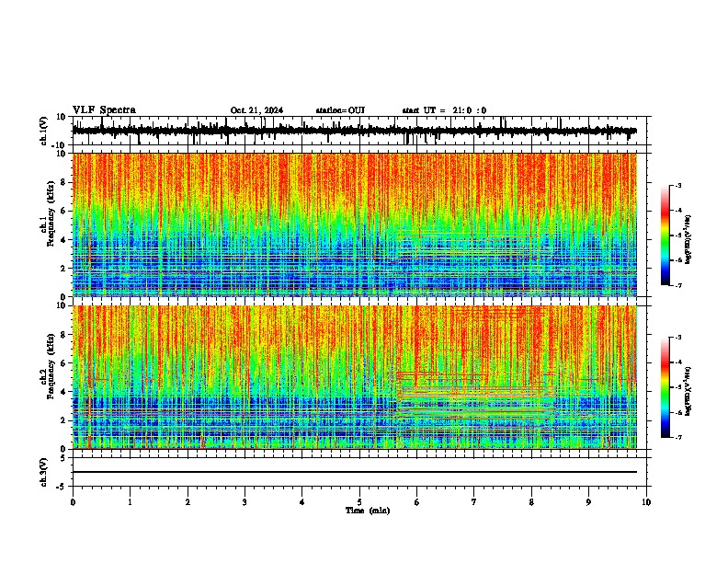728x563 pixels.
Task: Click time axis tick label '7'
Action: [474, 502]
